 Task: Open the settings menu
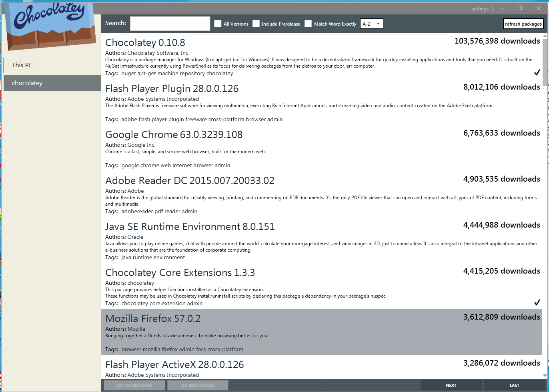click(x=480, y=8)
